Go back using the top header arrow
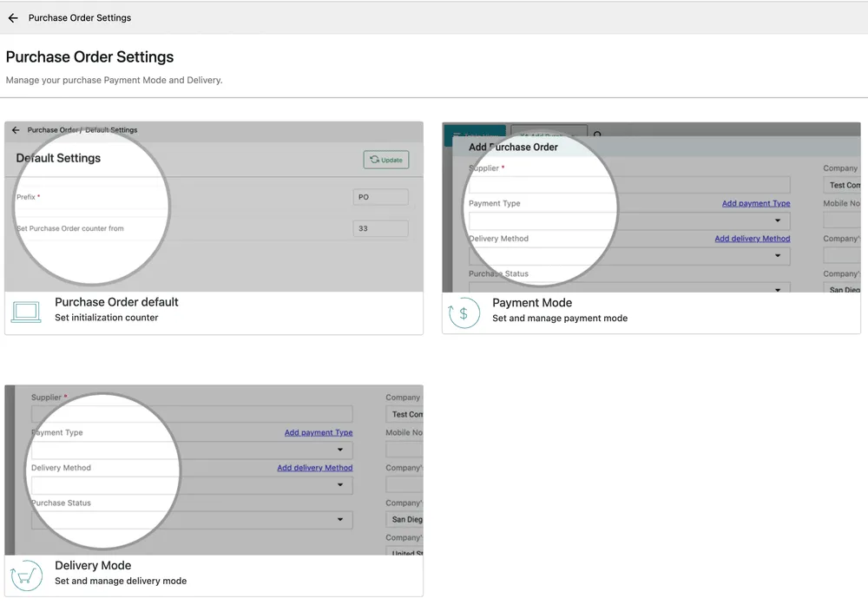 pos(13,17)
